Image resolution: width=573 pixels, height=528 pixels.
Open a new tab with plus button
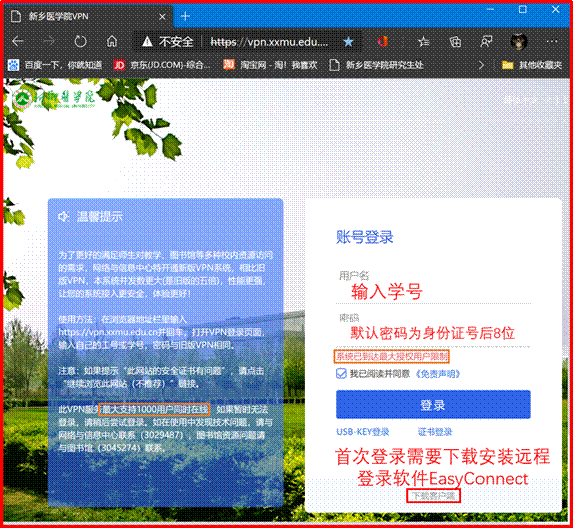(x=185, y=16)
